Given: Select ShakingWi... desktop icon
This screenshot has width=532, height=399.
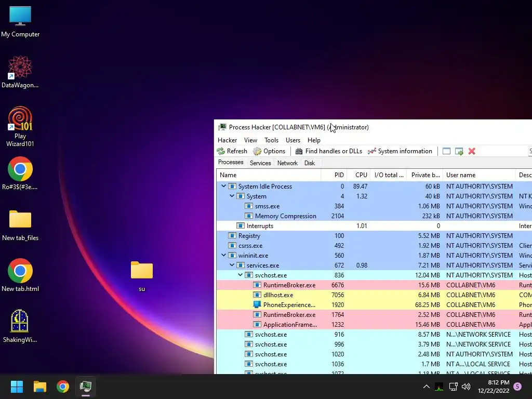Looking at the screenshot, I should [20, 326].
